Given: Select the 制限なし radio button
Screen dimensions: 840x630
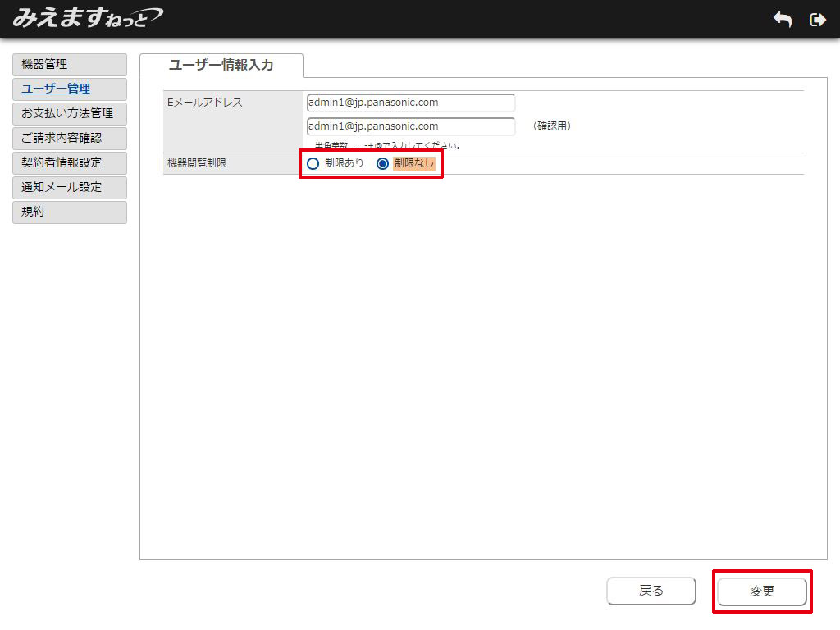Looking at the screenshot, I should coord(382,163).
